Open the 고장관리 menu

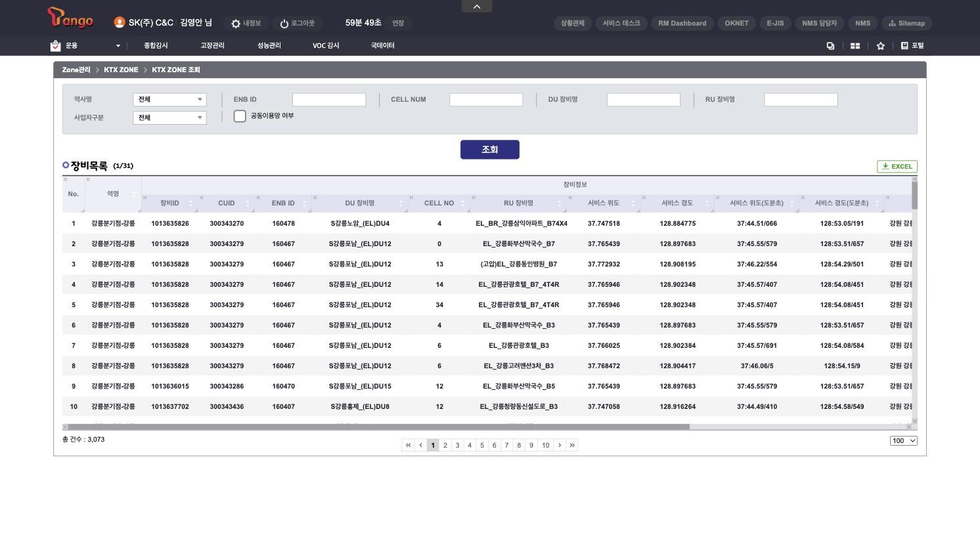(x=212, y=46)
